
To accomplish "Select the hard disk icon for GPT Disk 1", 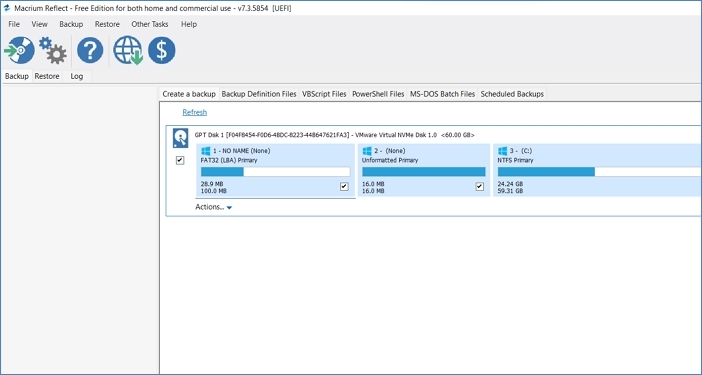I will point(180,139).
